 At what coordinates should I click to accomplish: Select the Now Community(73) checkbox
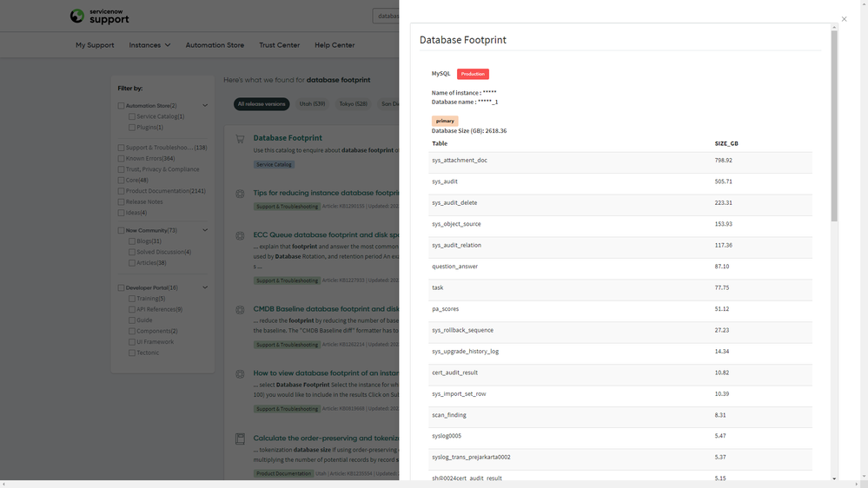click(121, 230)
